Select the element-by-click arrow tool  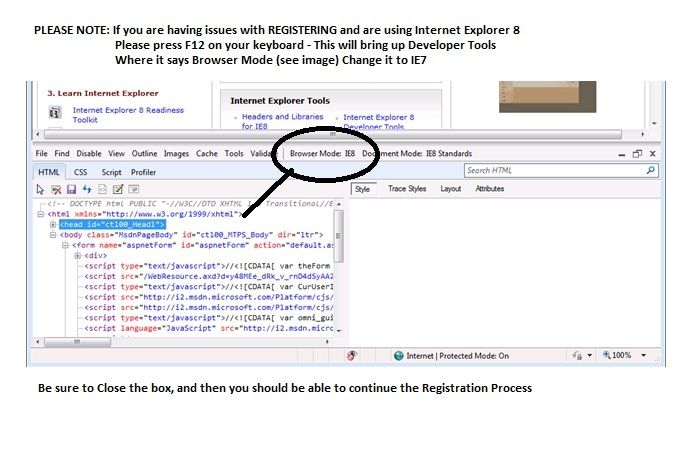[x=40, y=189]
